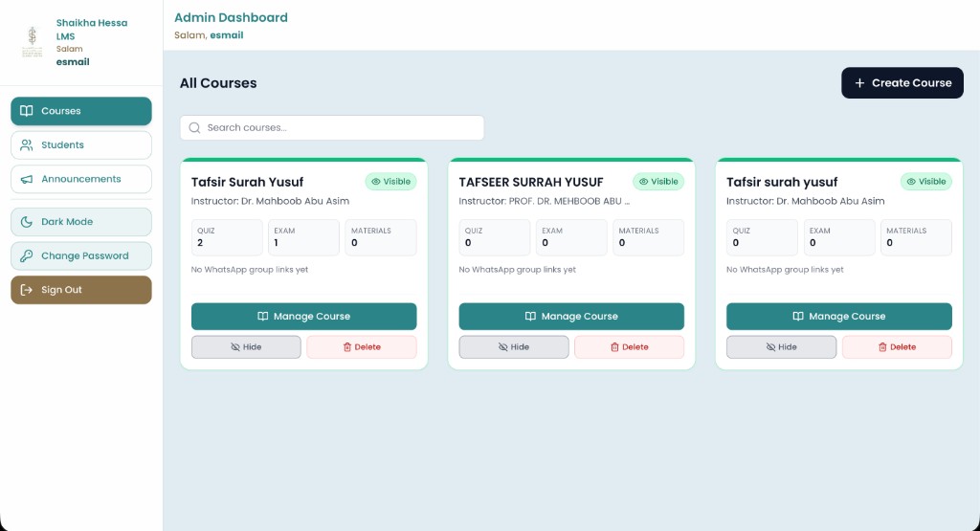Click the megaphone icon beside Announcements

pos(26,179)
